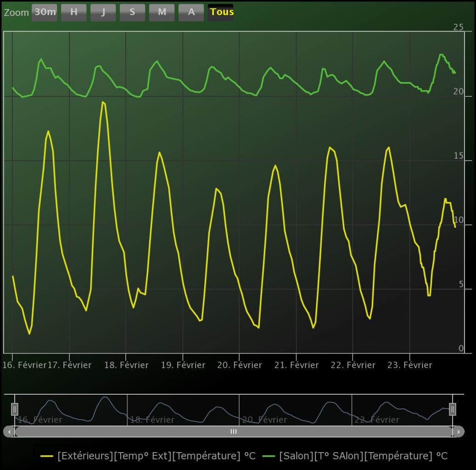Click the 16. Février x-axis label
Image resolution: width=476 pixels, height=470 pixels.
[24, 364]
